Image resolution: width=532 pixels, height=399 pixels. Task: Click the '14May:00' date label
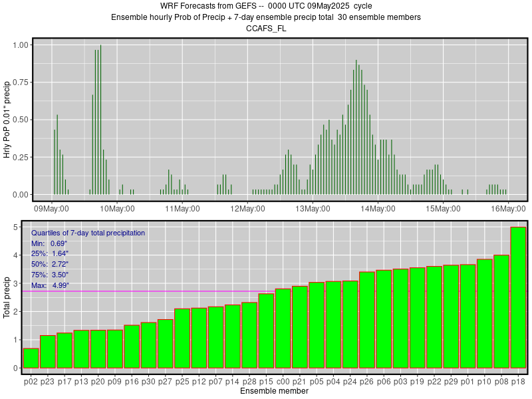point(378,208)
